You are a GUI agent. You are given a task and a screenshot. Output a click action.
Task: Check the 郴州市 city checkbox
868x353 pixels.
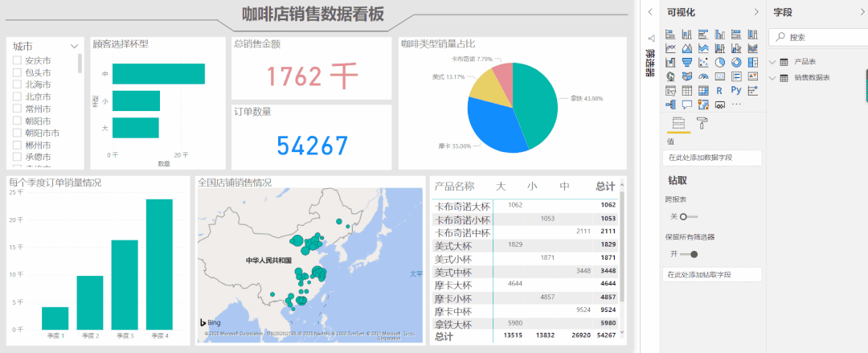click(x=17, y=146)
